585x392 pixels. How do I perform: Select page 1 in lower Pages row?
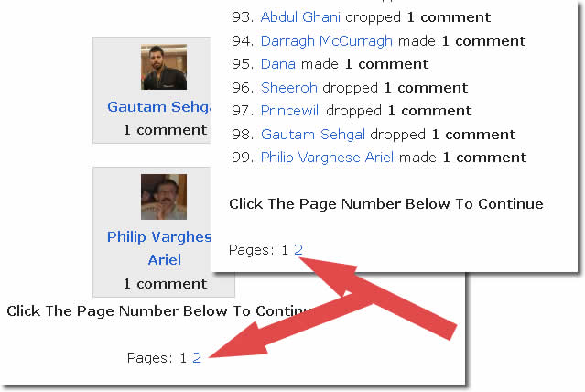click(x=183, y=358)
